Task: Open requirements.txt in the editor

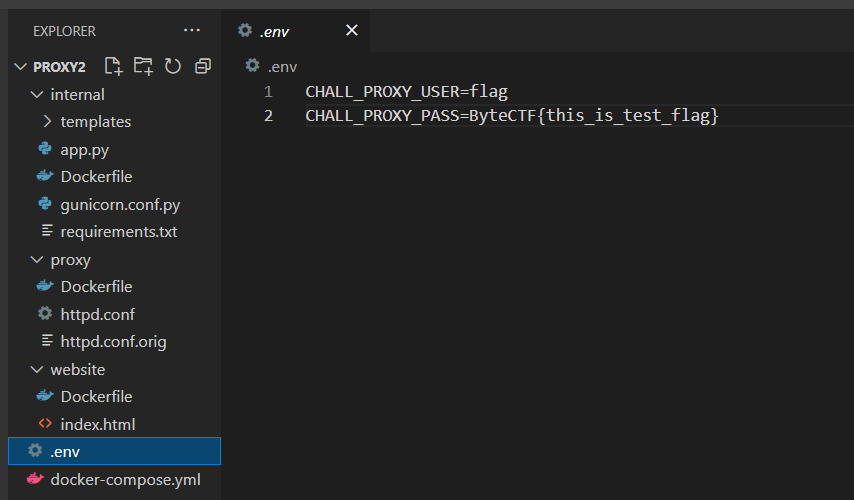Action: pyautogui.click(x=118, y=232)
